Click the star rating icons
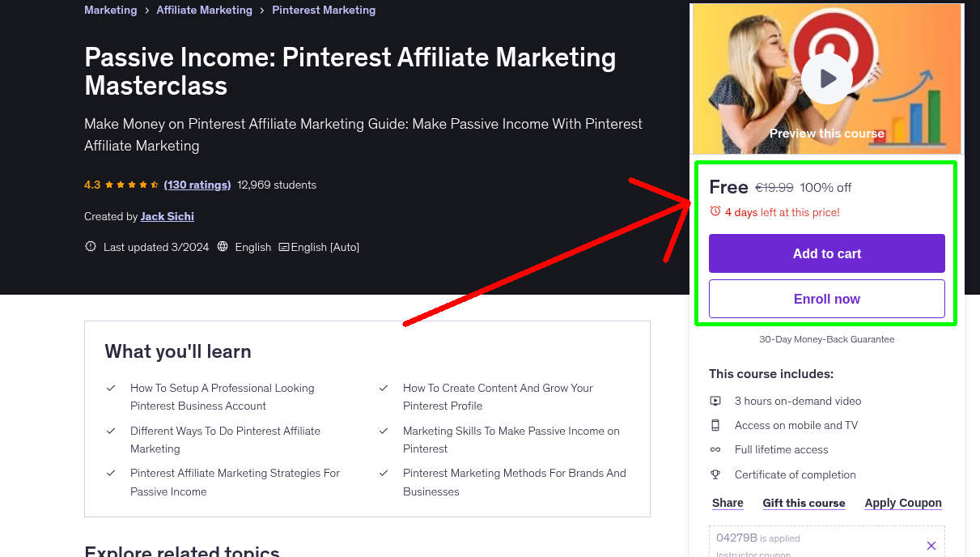The width and height of the screenshot is (980, 557). point(131,185)
